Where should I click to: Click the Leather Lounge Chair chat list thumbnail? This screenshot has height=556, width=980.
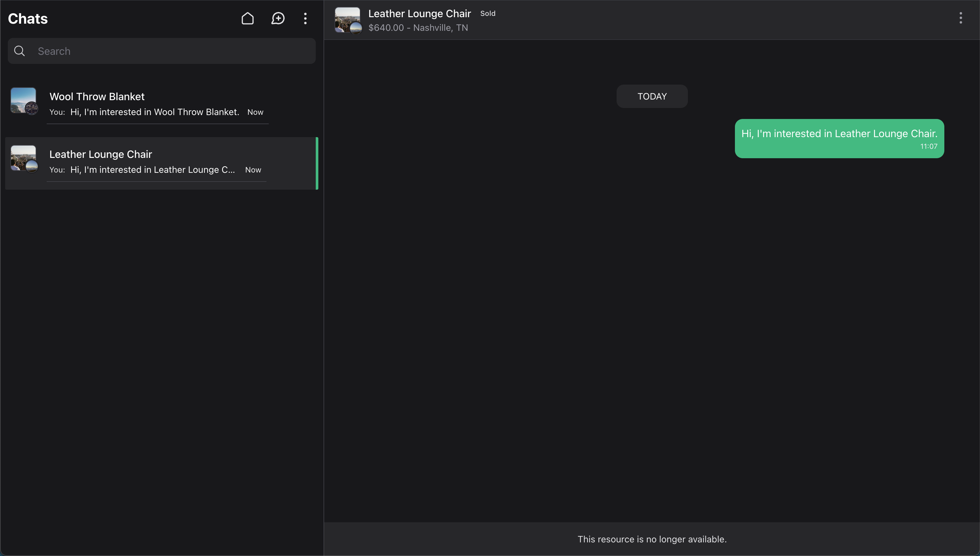tap(24, 159)
